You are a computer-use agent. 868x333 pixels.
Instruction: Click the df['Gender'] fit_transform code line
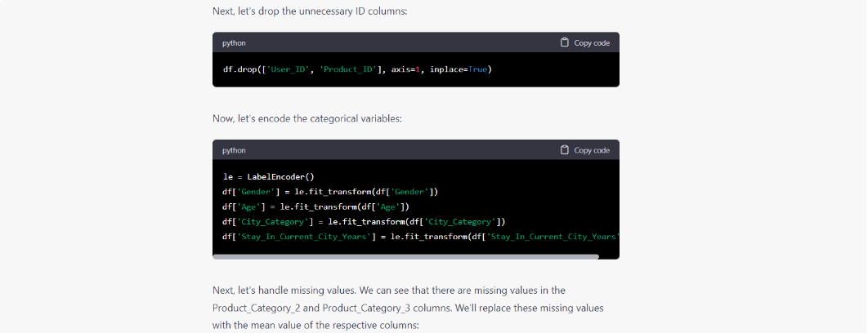click(330, 192)
